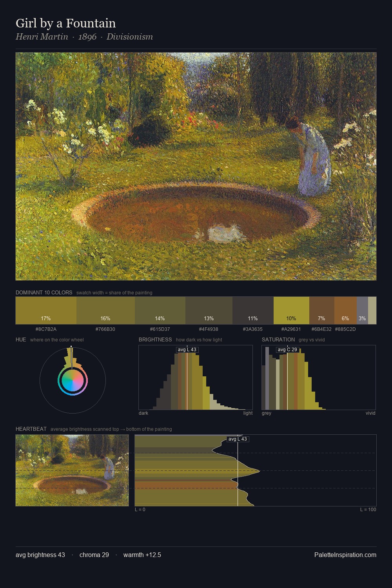Select the 3% grey-violet swatch

pos(362,310)
